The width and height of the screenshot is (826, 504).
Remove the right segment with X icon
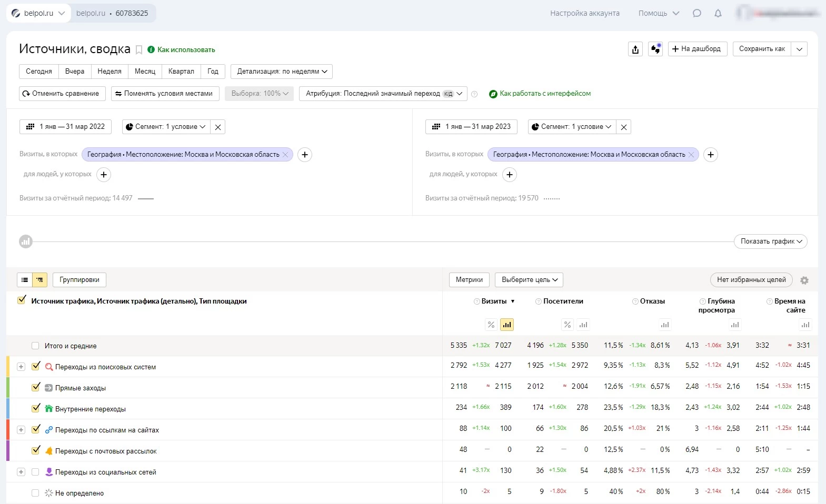click(x=623, y=127)
